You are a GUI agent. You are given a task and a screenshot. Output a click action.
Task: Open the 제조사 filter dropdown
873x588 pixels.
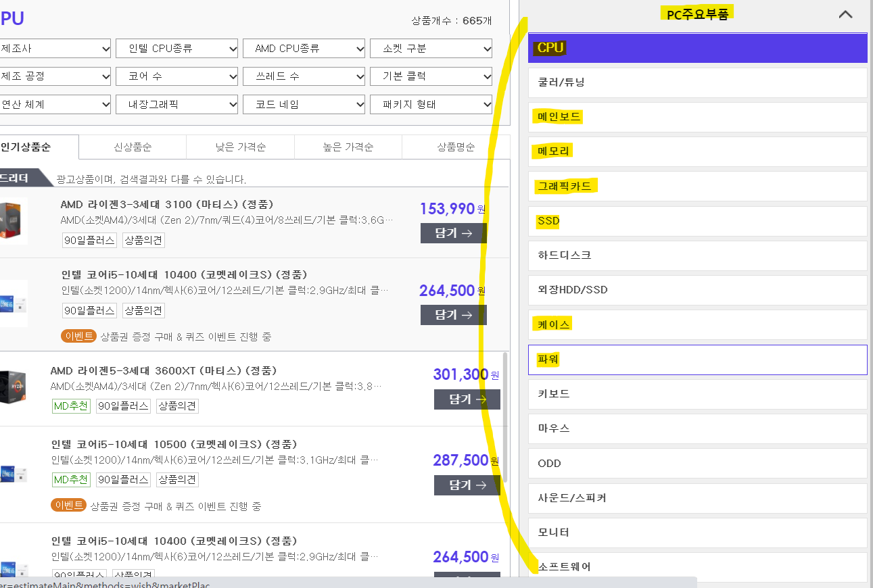(55, 49)
